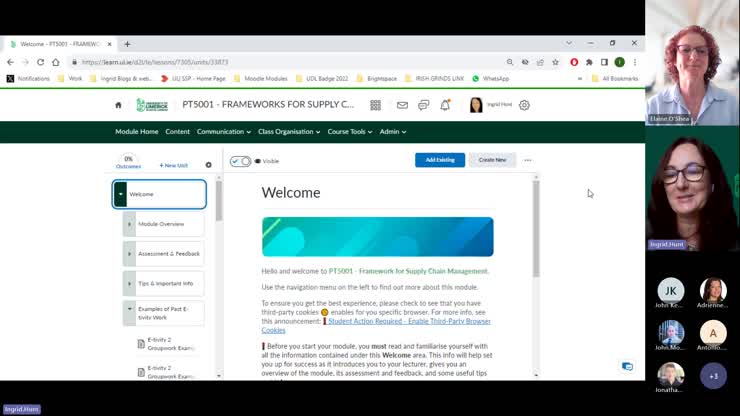Expand the Assessment & Feedback section
Screen dimensions: 740x416
(129, 254)
